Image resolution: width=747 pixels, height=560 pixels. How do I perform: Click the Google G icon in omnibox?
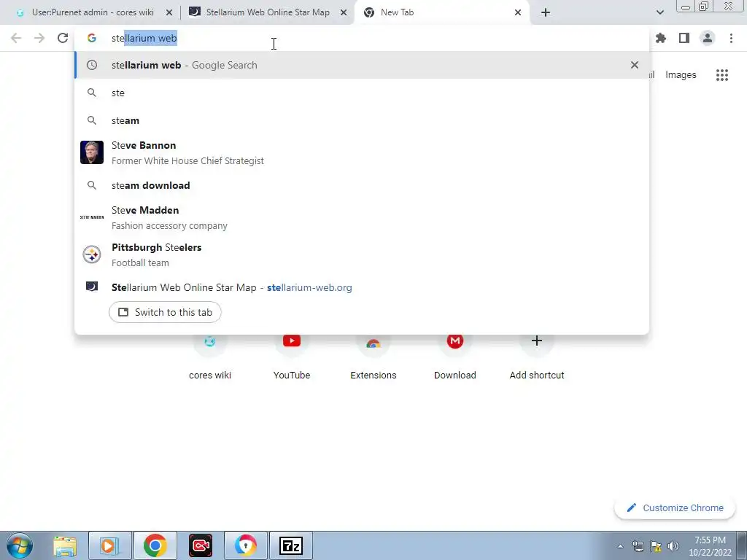coord(92,38)
